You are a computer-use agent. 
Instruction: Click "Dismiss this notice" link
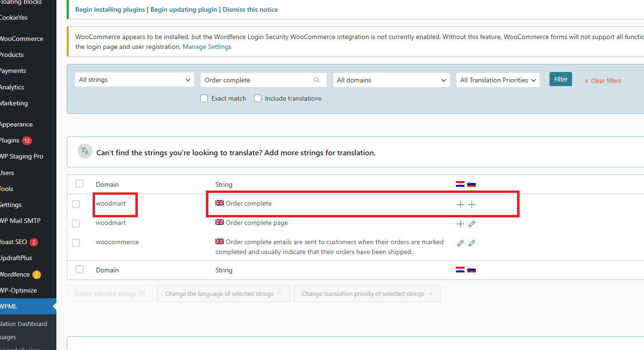251,9
